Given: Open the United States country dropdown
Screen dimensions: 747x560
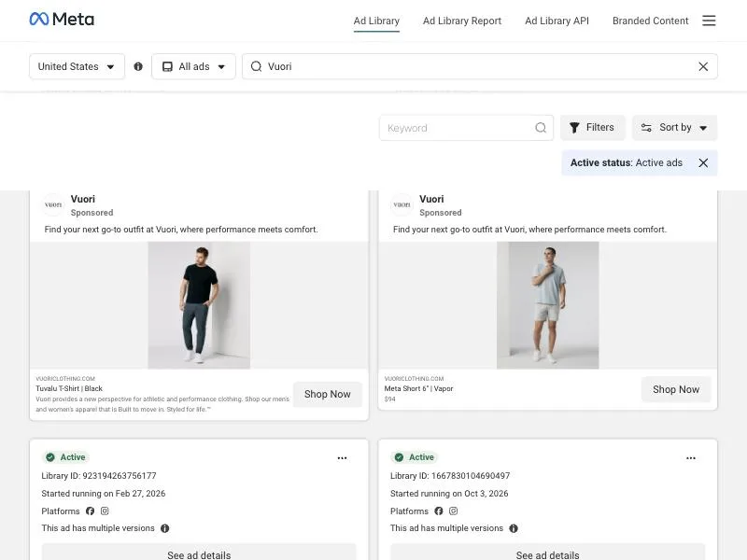Looking at the screenshot, I should click(77, 66).
